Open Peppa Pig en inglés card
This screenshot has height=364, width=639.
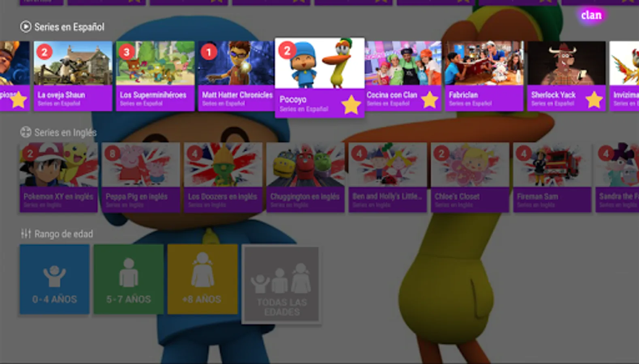click(x=141, y=177)
